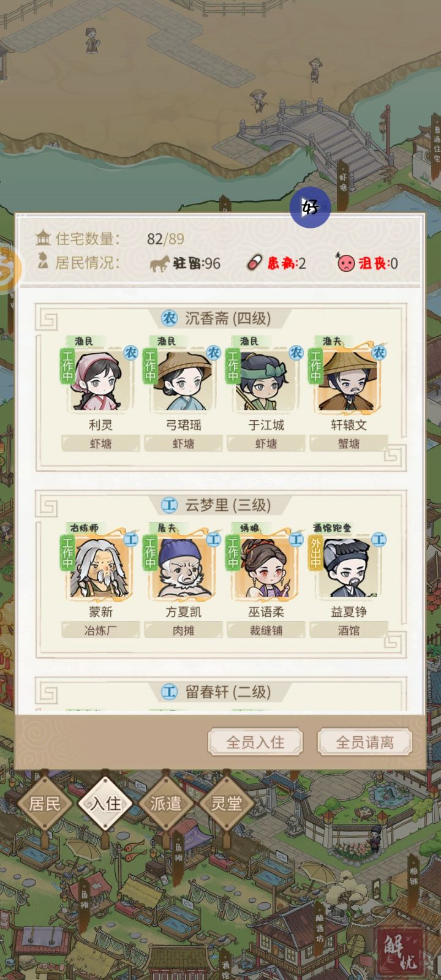This screenshot has width=441, height=980.
Task: Tap the red sad face 沮丧 icon
Action: [x=346, y=263]
